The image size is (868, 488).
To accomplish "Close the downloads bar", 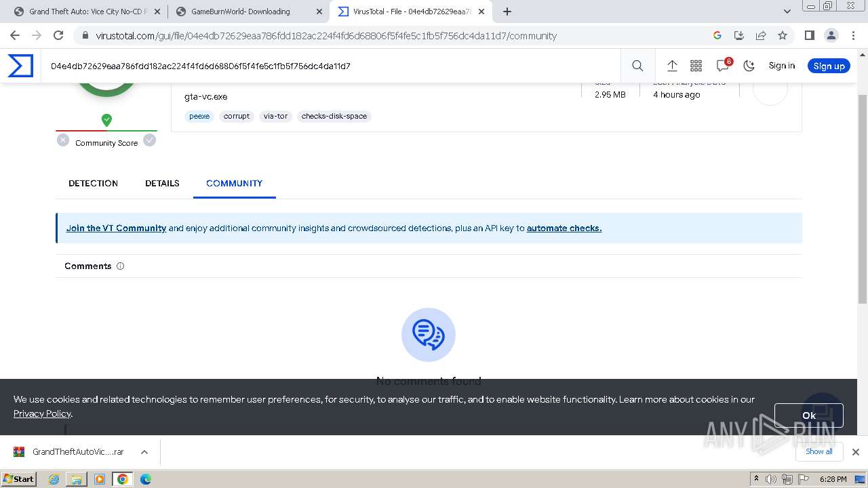I will (x=855, y=452).
